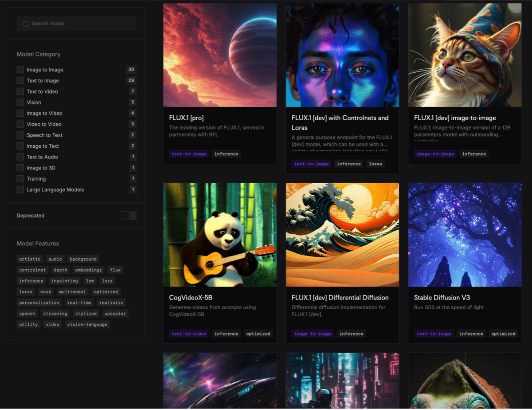Open the panda playing guitar thumbnail
Screen dimensions: 532x410
click(x=220, y=235)
